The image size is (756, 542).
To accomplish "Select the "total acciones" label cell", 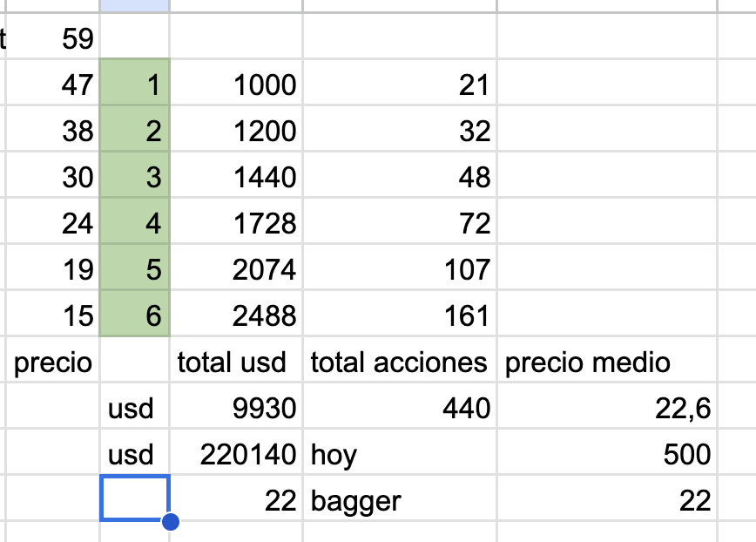I will coord(399,362).
